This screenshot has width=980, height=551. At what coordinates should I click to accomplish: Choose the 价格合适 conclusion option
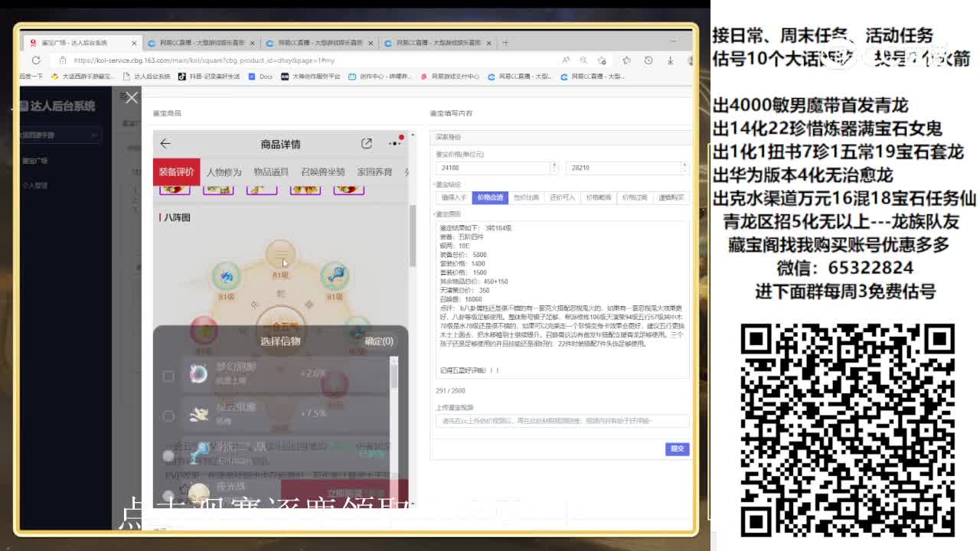pos(490,197)
